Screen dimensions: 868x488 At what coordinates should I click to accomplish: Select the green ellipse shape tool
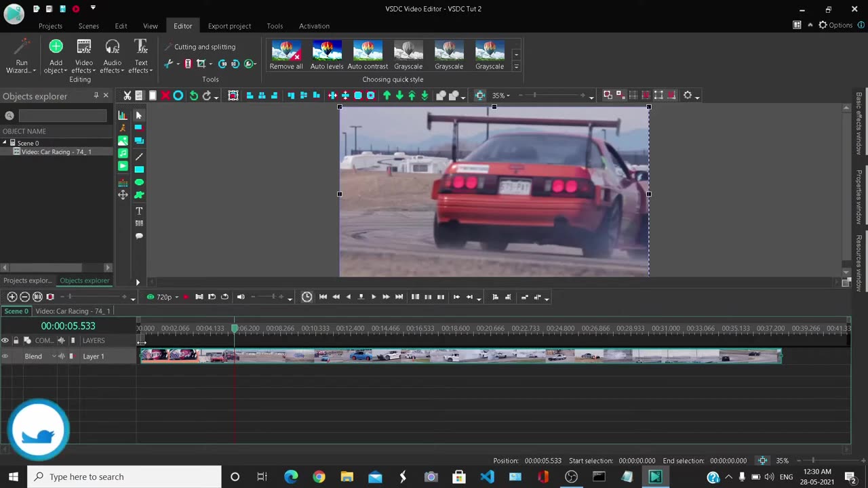coord(139,182)
